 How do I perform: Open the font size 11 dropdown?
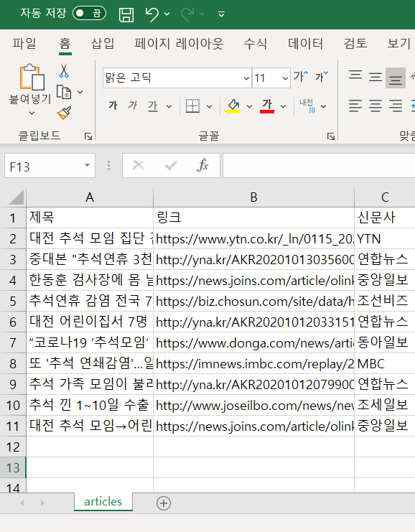pos(285,78)
